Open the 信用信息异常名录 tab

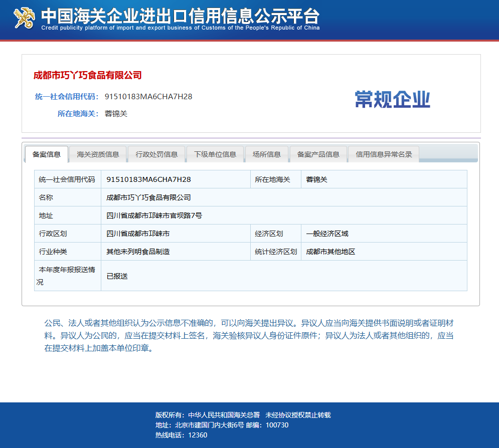(x=384, y=154)
